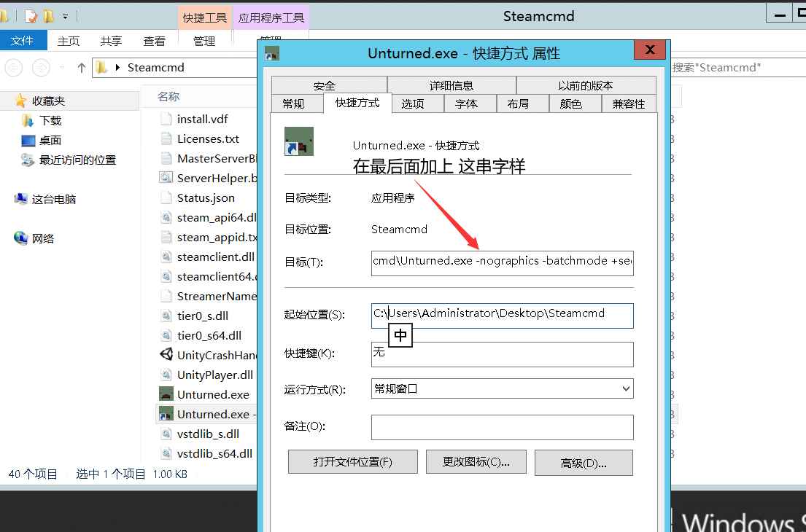Click the steam_appid.txt file icon

coord(166,237)
